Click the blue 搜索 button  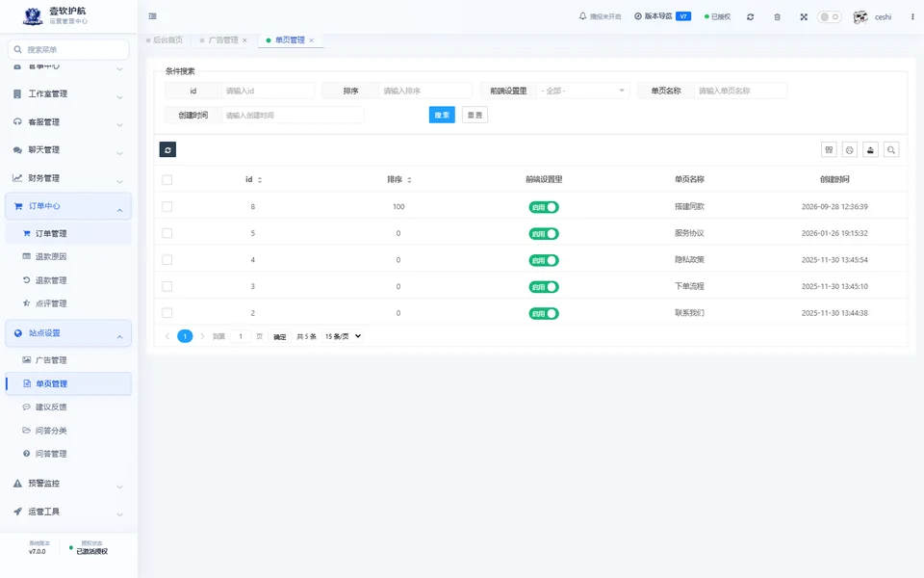coord(442,115)
